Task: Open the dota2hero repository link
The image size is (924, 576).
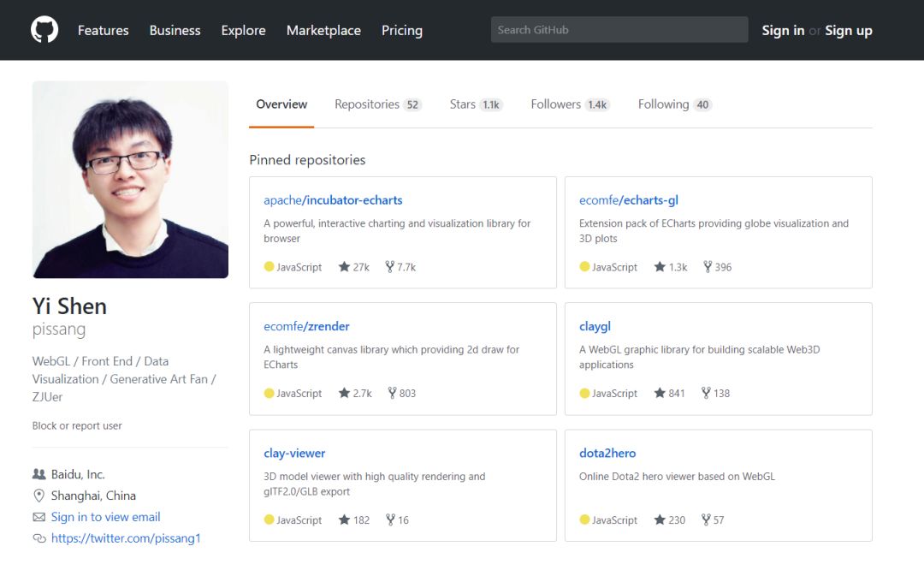Action: point(607,453)
